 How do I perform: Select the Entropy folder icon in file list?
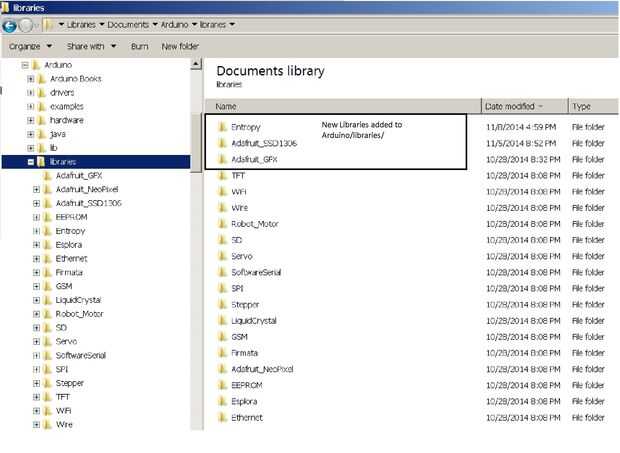(223, 126)
